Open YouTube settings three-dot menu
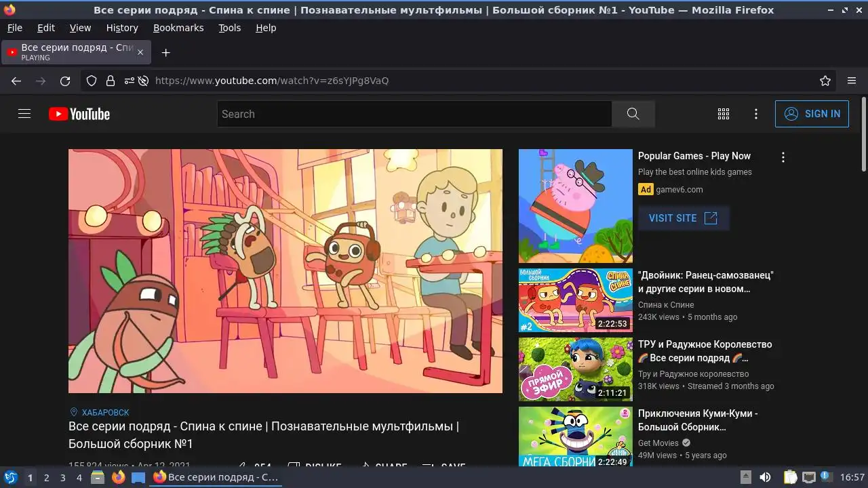Screen dimensions: 868x488 click(756, 114)
